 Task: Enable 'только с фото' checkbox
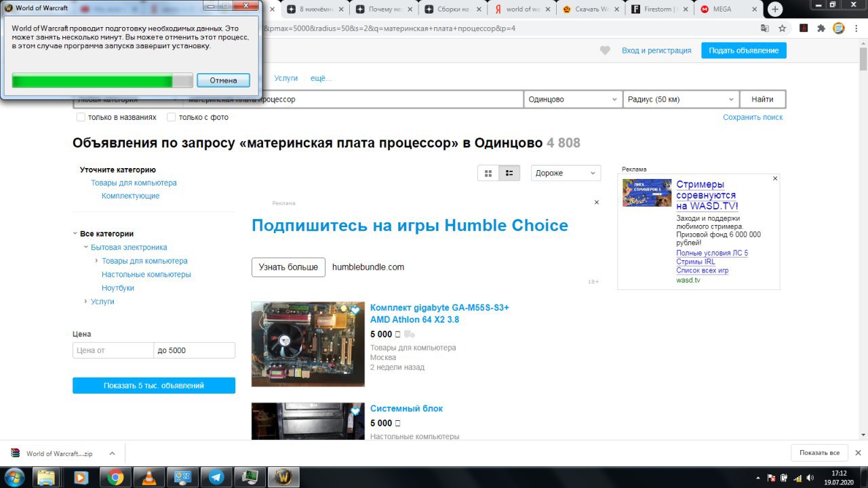[172, 117]
